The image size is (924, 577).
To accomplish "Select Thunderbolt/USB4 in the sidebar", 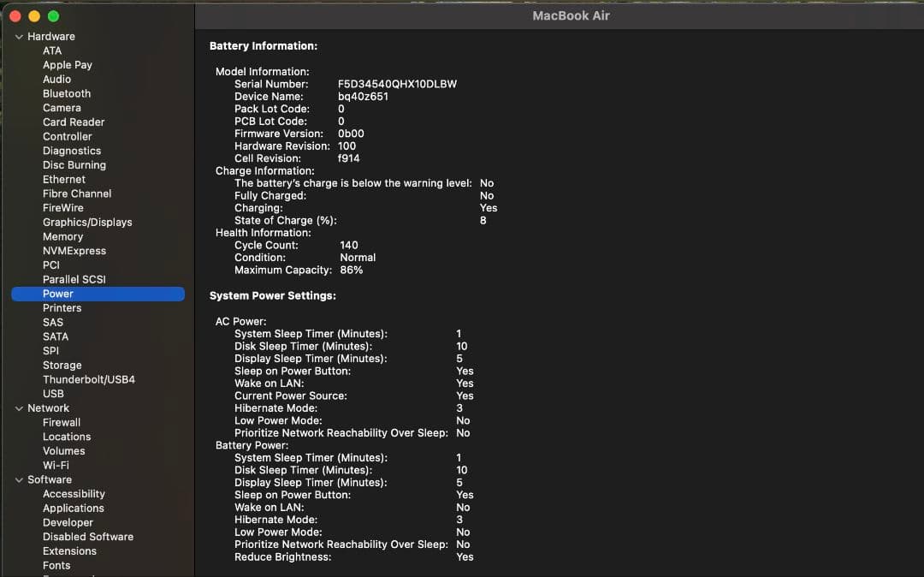I will (x=89, y=379).
